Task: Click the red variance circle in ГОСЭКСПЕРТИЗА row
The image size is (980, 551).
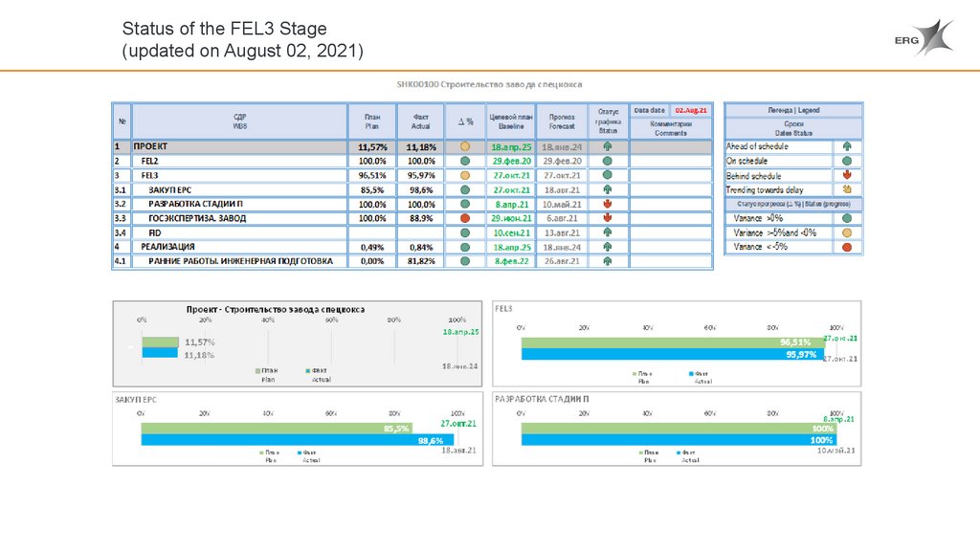Action: click(x=464, y=218)
